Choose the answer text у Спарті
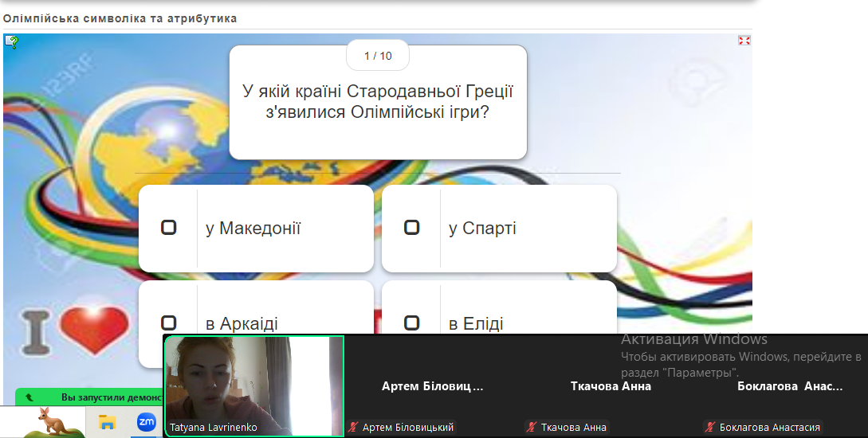The width and height of the screenshot is (868, 438). [x=482, y=228]
